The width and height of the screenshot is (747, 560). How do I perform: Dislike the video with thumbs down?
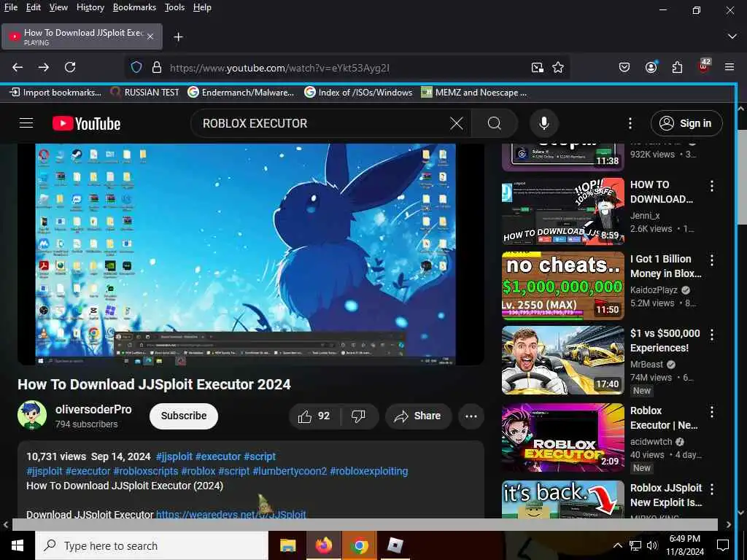click(x=359, y=416)
